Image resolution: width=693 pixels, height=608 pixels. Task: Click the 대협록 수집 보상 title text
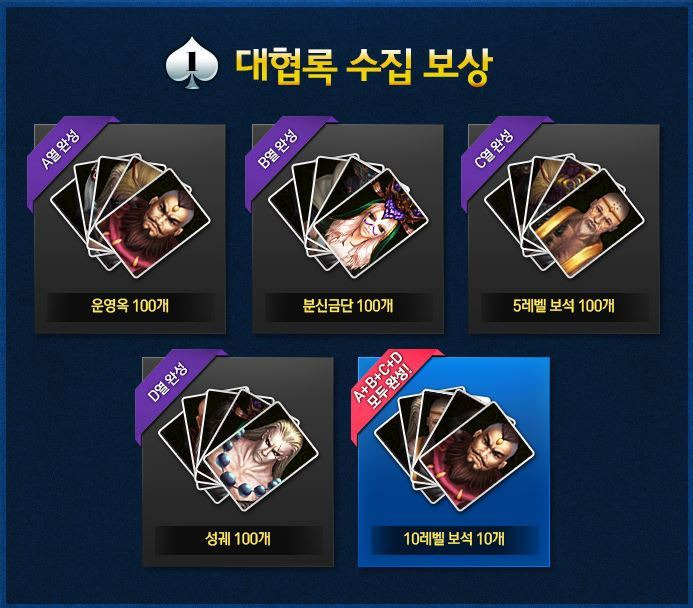[x=363, y=66]
